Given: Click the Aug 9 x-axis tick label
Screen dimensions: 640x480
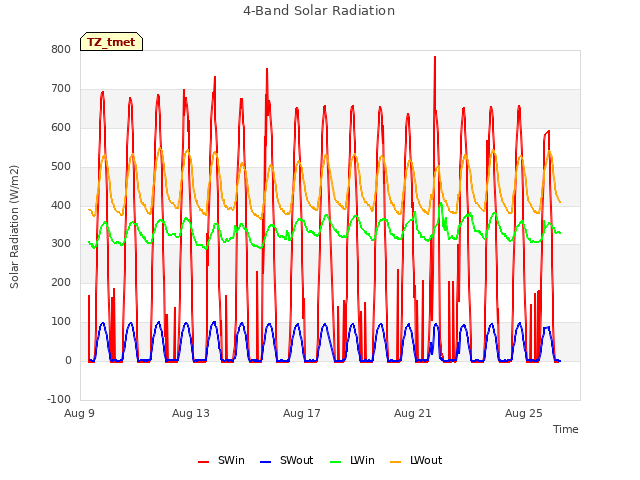Looking at the screenshot, I should [x=79, y=413].
